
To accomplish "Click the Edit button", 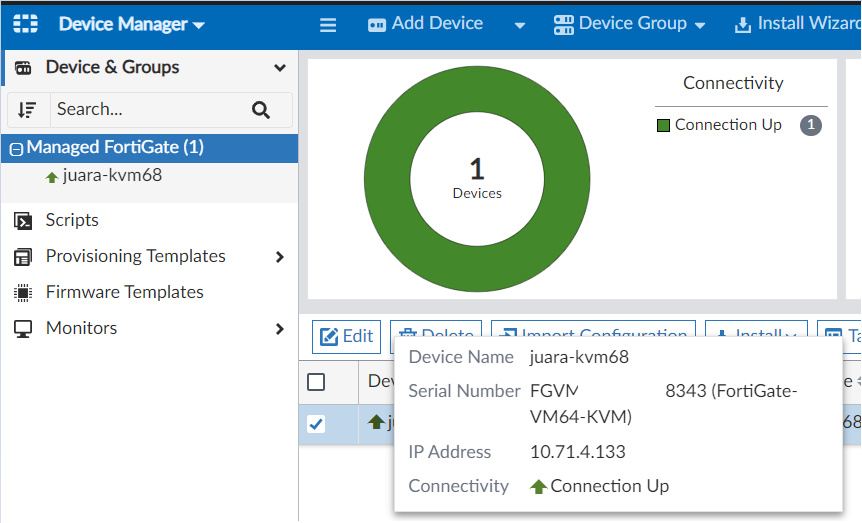I will (x=346, y=336).
